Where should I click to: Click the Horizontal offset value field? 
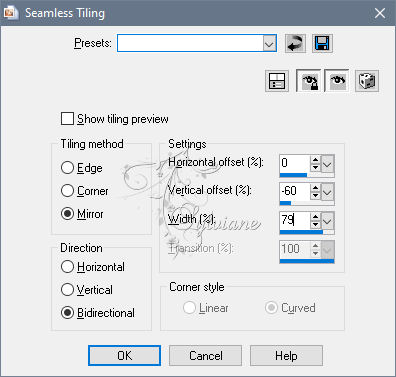295,163
